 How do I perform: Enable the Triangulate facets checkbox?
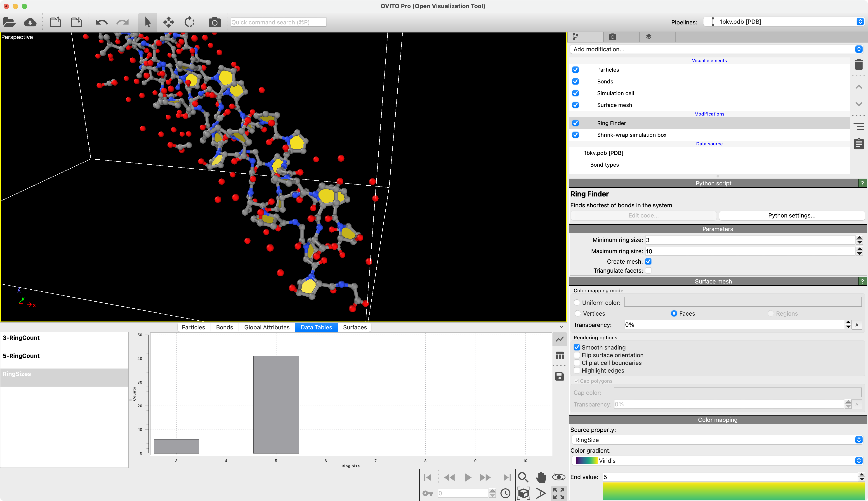point(648,270)
